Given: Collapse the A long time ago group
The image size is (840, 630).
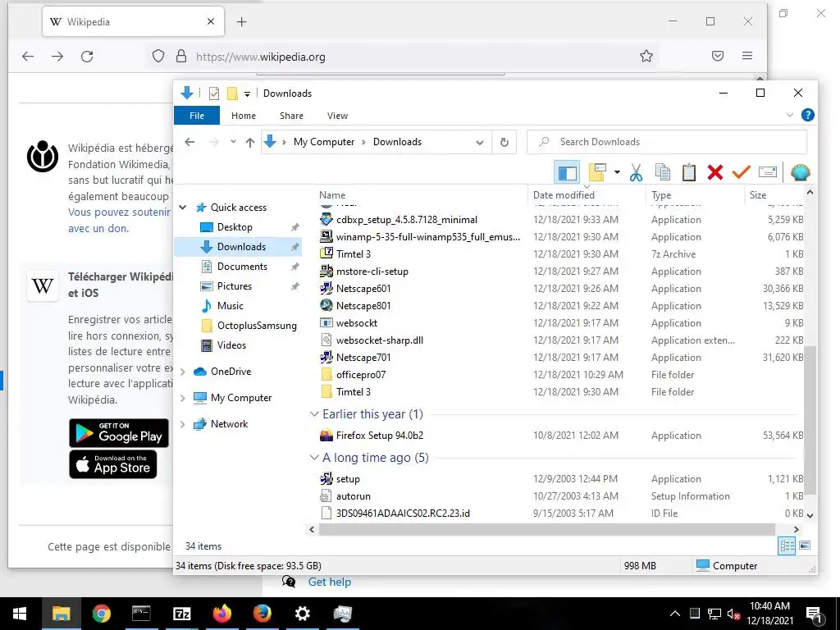Looking at the screenshot, I should 314,458.
